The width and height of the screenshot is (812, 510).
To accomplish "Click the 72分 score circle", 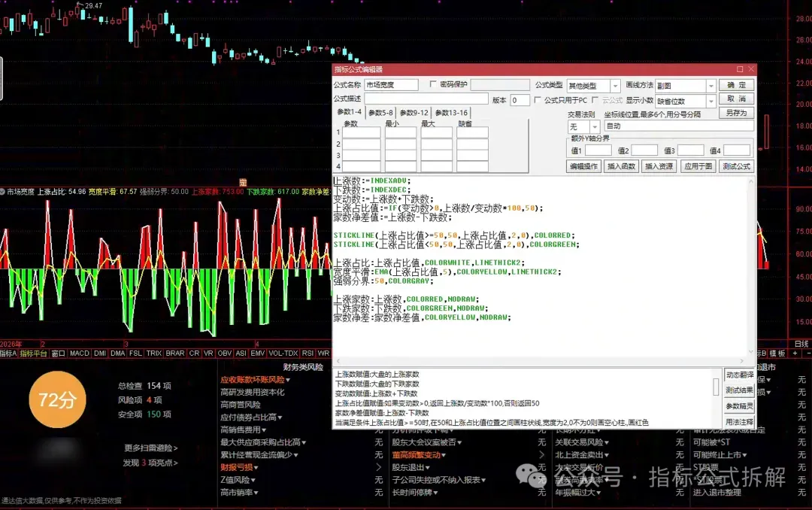I will (x=57, y=399).
